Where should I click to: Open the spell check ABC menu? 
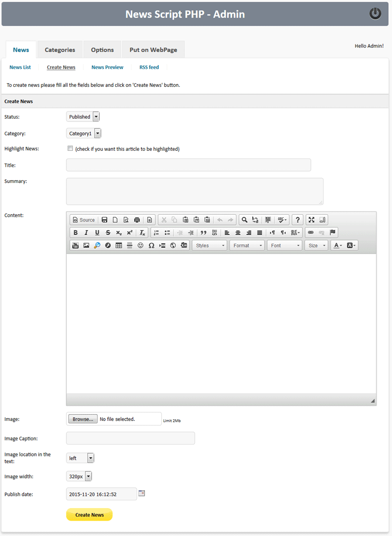282,220
